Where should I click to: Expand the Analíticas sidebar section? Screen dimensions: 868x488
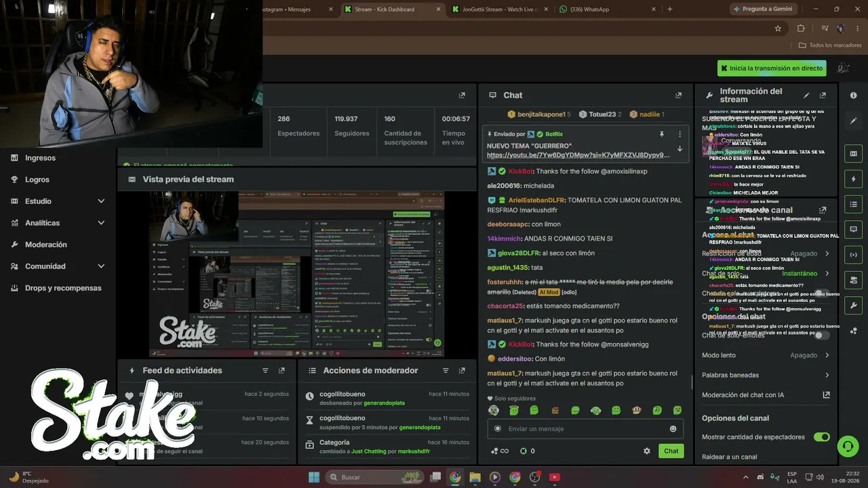point(101,223)
